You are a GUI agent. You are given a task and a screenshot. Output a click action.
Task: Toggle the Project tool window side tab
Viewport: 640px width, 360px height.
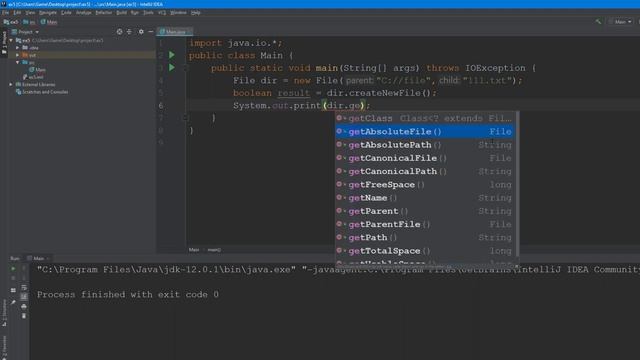click(x=4, y=42)
